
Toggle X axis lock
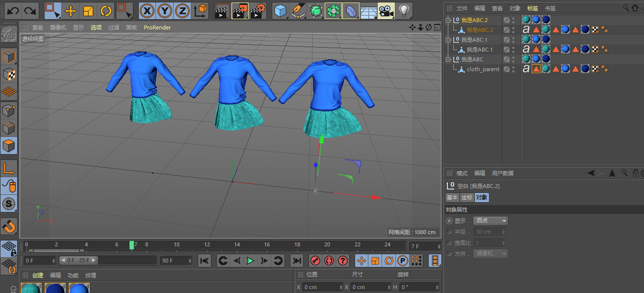(147, 10)
